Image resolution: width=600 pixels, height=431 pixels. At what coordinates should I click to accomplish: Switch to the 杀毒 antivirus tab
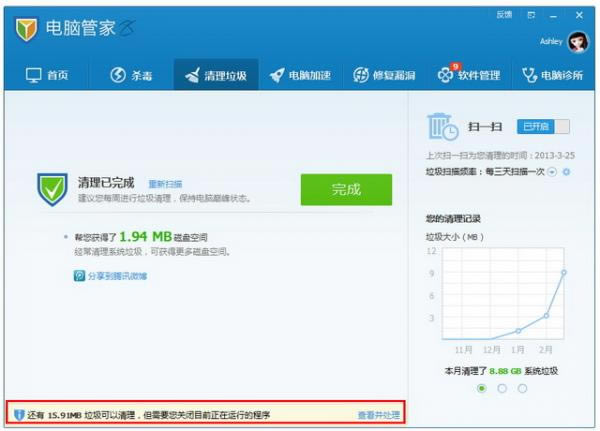[118, 75]
